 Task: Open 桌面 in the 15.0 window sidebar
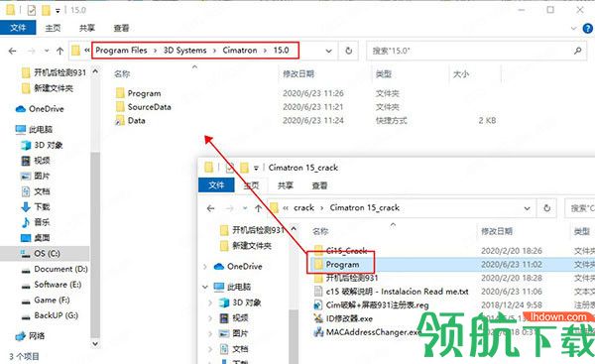36,238
